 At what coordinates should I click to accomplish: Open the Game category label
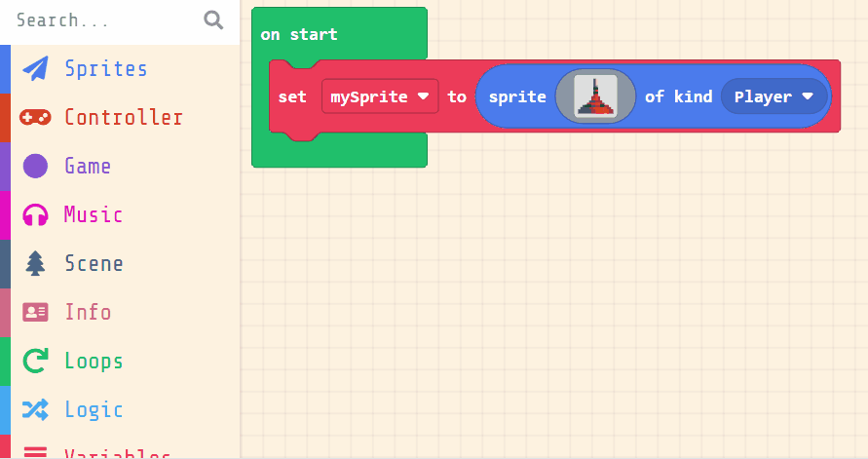tap(88, 167)
